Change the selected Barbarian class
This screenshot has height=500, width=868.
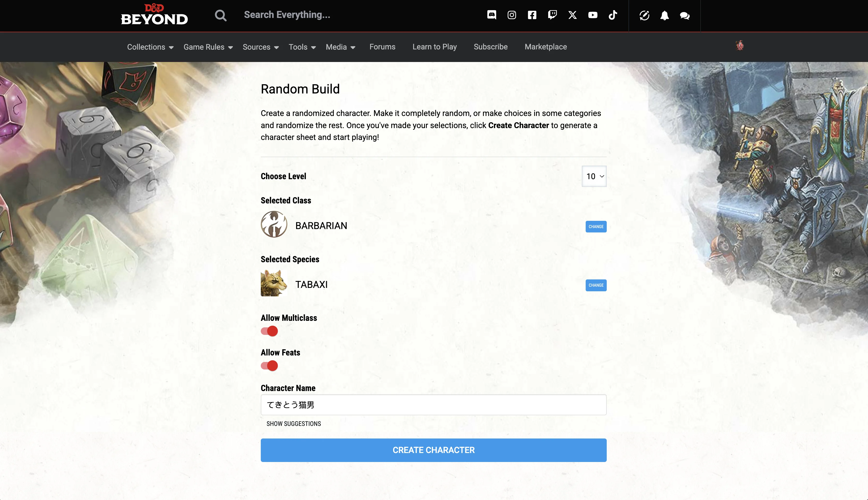[596, 227]
